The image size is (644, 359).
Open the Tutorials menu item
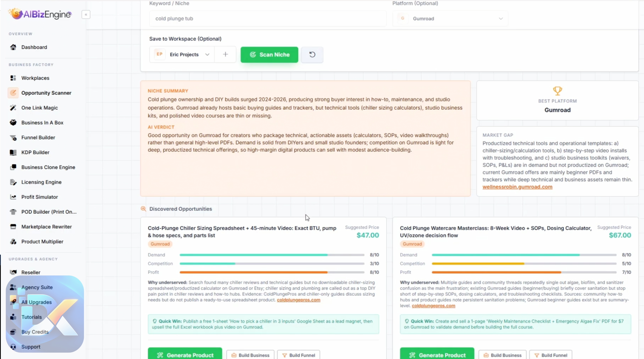point(32,317)
